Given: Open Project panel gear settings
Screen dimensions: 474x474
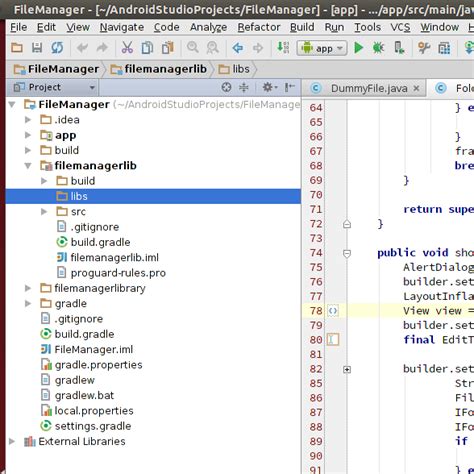Looking at the screenshot, I should coord(269,87).
